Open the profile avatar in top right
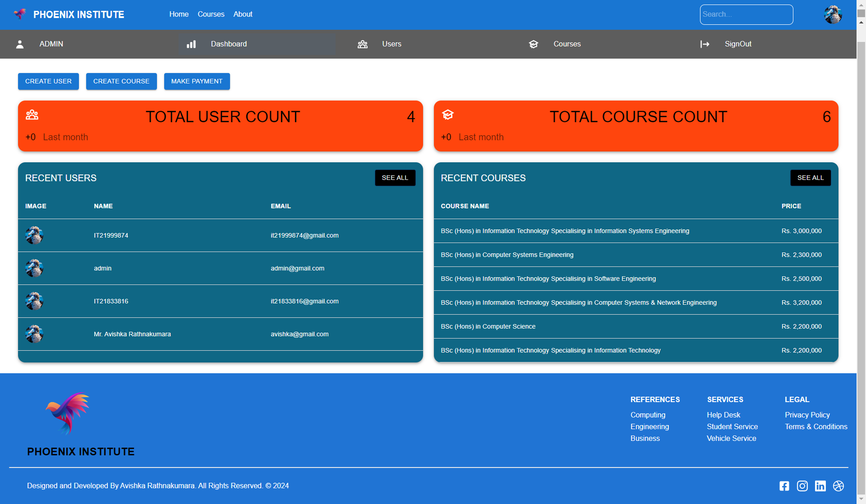Screen dimensions: 866x504 click(x=833, y=14)
